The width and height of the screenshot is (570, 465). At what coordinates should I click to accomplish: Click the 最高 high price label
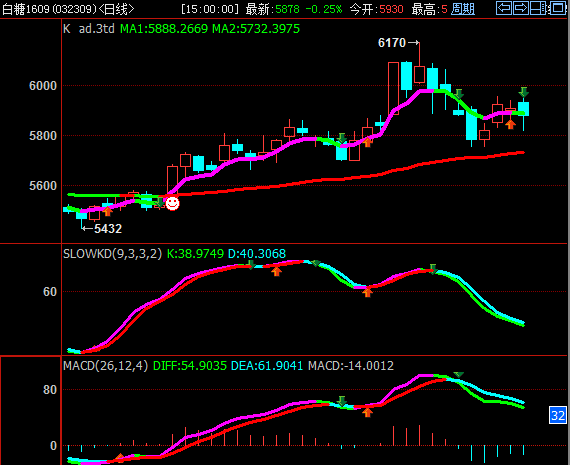coord(429,9)
